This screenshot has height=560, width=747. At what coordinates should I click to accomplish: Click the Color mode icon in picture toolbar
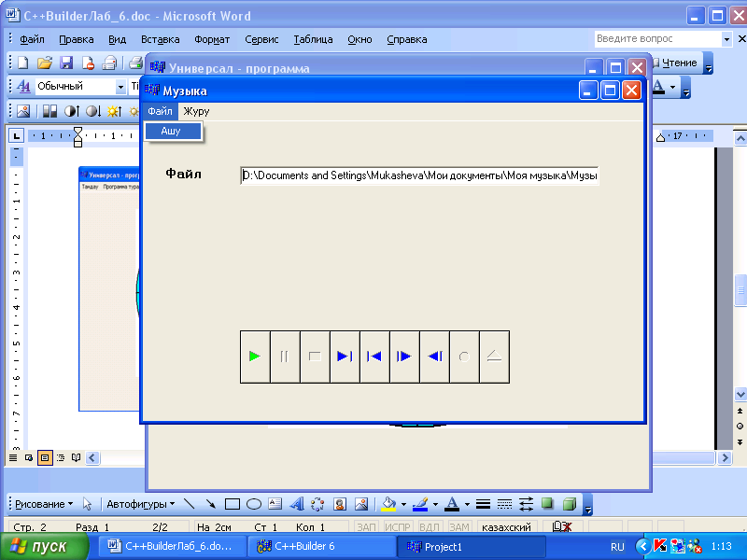tap(49, 111)
